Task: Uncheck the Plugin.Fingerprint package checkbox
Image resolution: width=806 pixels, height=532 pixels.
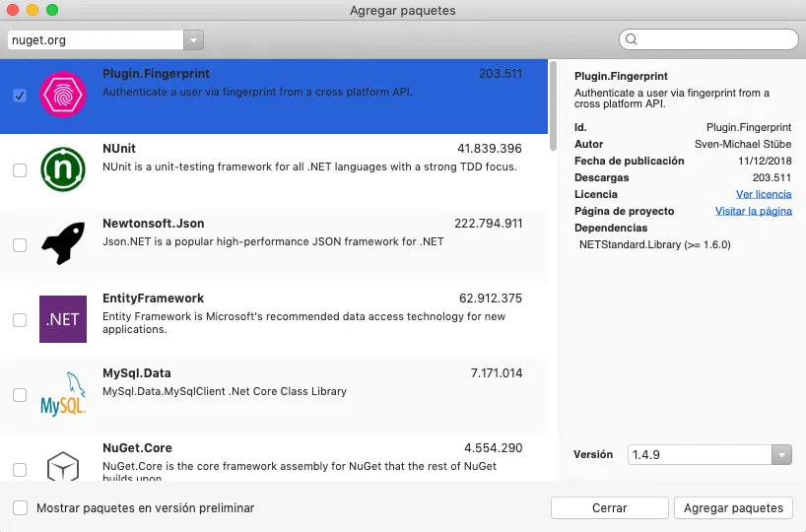Action: pyautogui.click(x=20, y=96)
